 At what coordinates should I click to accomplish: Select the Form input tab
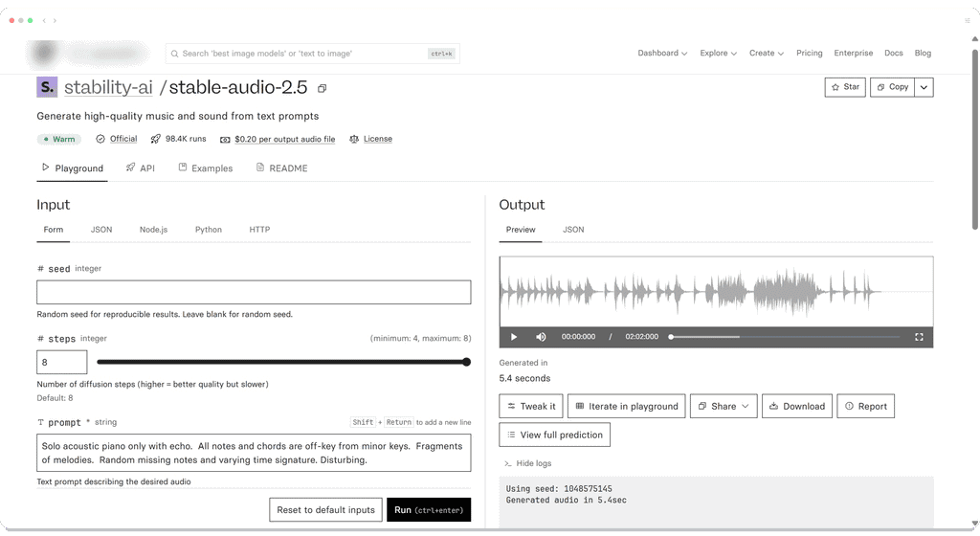pos(54,230)
